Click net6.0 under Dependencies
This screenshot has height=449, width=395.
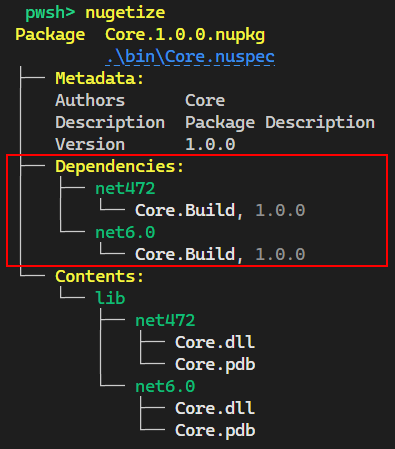pyautogui.click(x=125, y=232)
